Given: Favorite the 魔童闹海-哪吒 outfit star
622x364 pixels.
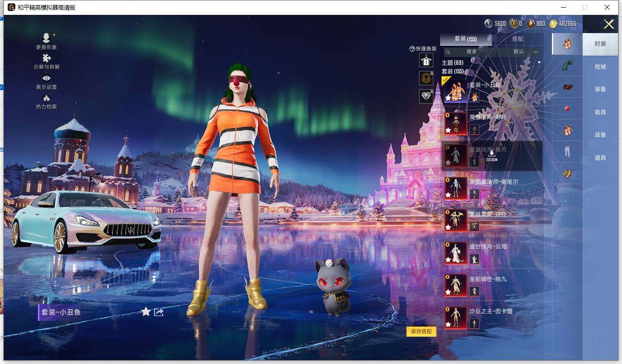Looking at the screenshot, I should pos(448,130).
